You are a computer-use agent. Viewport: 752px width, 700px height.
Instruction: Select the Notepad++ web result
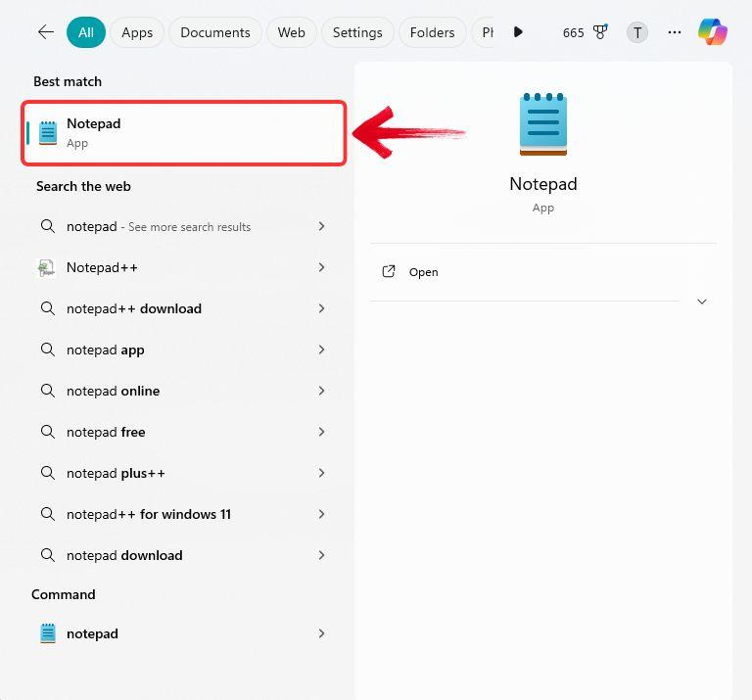pos(184,267)
